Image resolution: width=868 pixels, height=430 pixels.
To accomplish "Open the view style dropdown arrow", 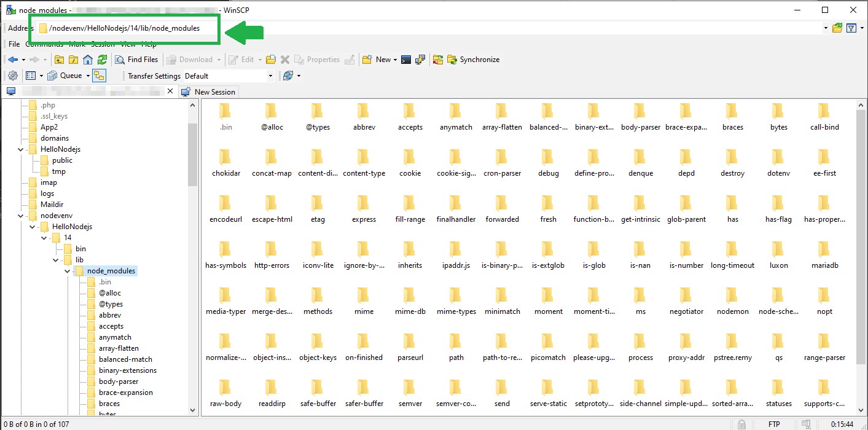I will (x=41, y=76).
